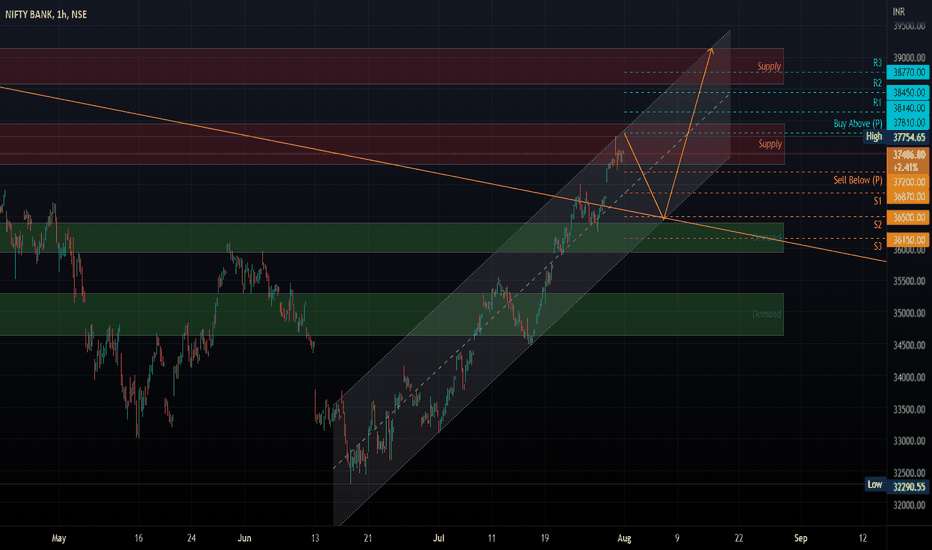Click the Low marker label

click(x=874, y=485)
